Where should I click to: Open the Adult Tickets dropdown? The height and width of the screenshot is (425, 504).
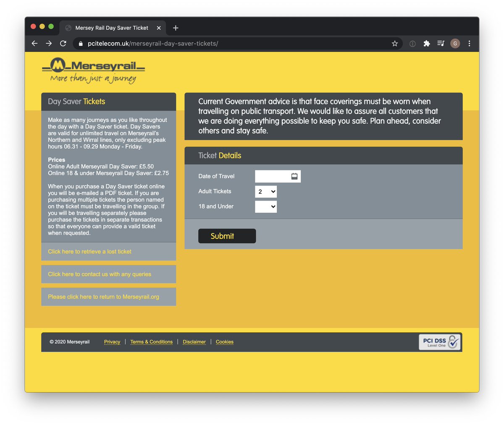click(x=266, y=192)
